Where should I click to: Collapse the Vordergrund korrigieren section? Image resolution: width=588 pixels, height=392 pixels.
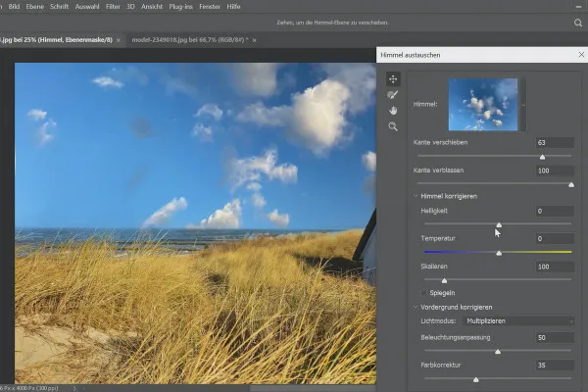click(x=416, y=307)
